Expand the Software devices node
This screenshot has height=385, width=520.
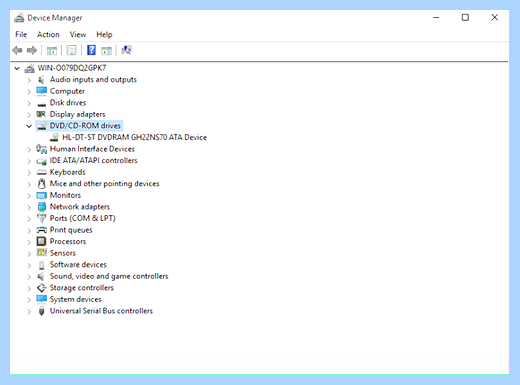click(x=29, y=265)
